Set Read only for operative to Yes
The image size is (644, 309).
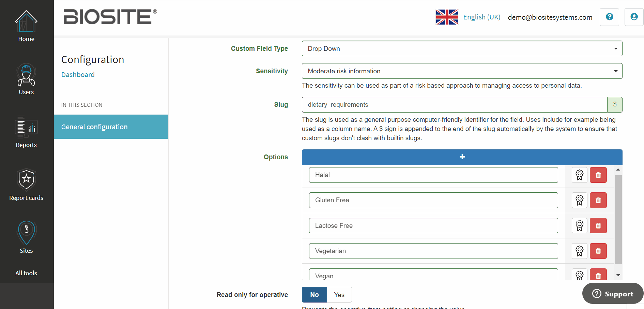[339, 295]
